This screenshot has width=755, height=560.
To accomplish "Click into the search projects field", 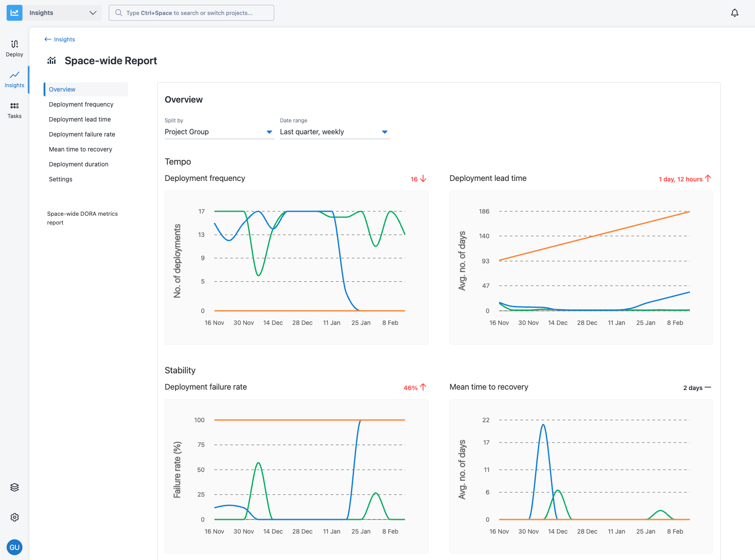I will point(191,12).
